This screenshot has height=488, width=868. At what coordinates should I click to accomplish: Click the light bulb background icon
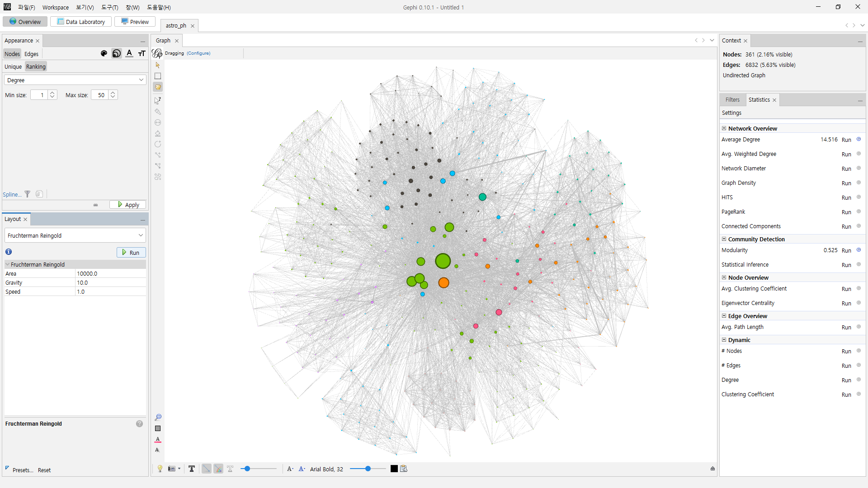tap(160, 469)
